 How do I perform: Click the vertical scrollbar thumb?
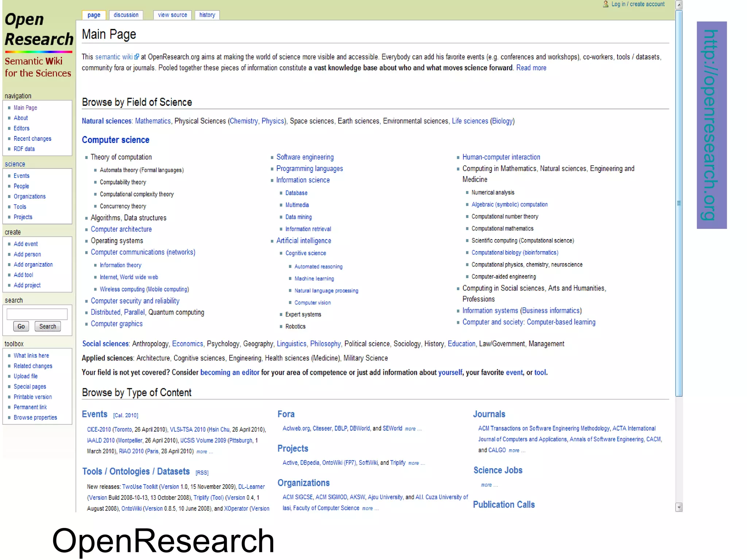tap(679, 203)
